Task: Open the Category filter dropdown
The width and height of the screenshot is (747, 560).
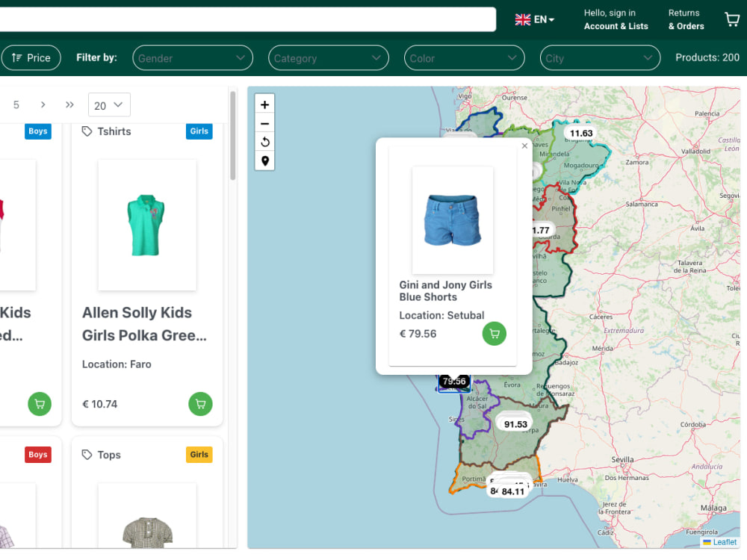Action: [x=328, y=57]
